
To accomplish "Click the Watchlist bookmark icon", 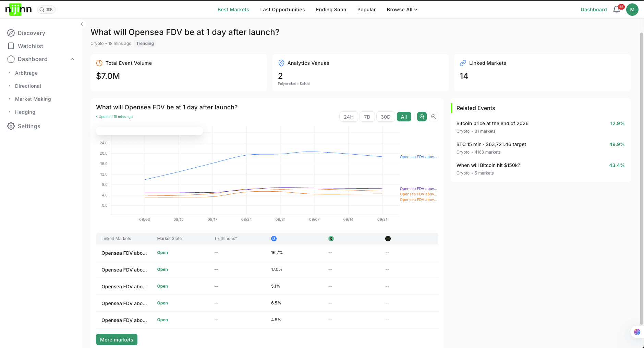I will tap(11, 46).
